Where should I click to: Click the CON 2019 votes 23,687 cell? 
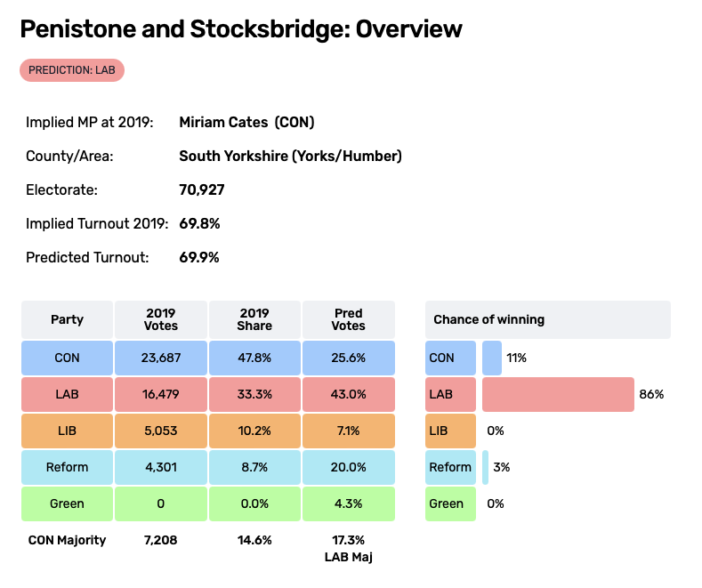tap(161, 358)
